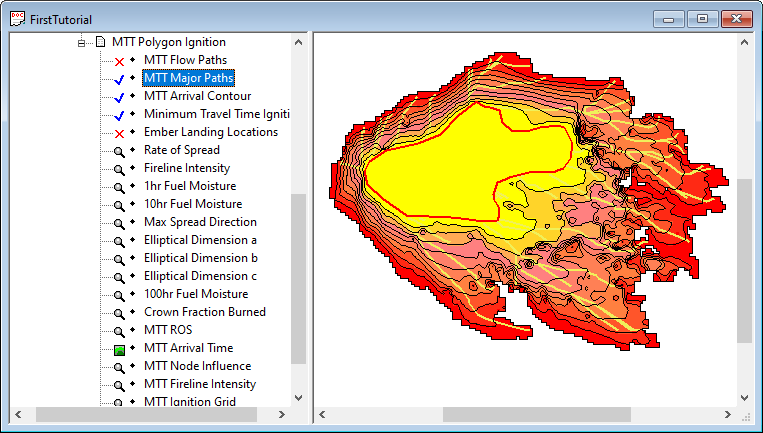Click tree panel vertical scrollbar down arrow

point(298,397)
